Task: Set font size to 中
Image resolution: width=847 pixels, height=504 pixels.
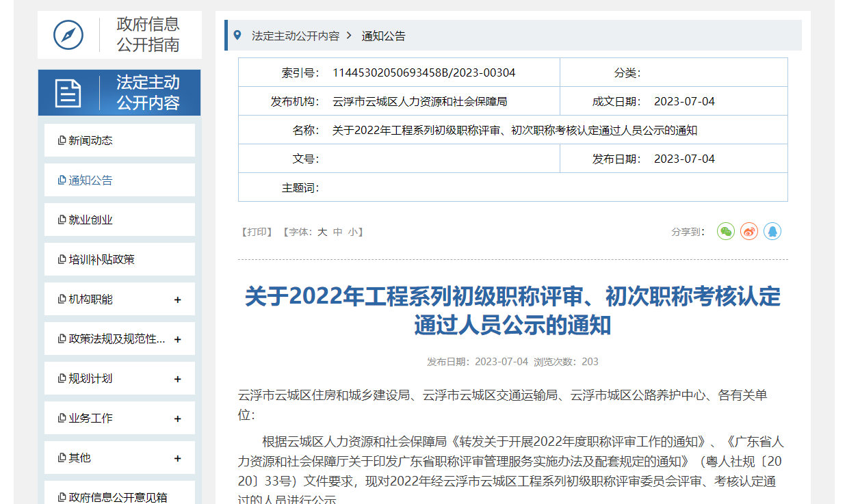Action: tap(337, 232)
